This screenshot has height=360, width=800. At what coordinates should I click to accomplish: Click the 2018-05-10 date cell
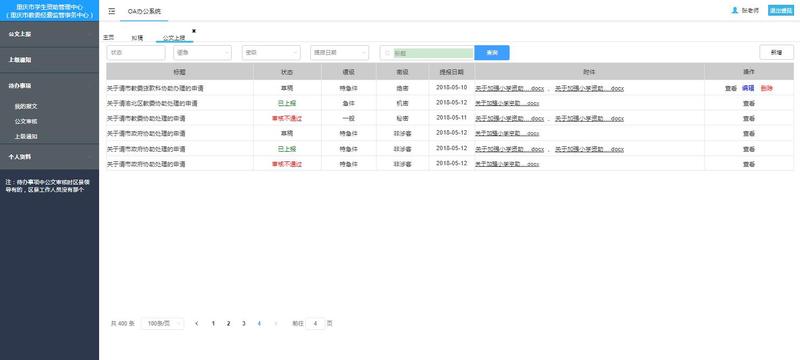coord(452,88)
